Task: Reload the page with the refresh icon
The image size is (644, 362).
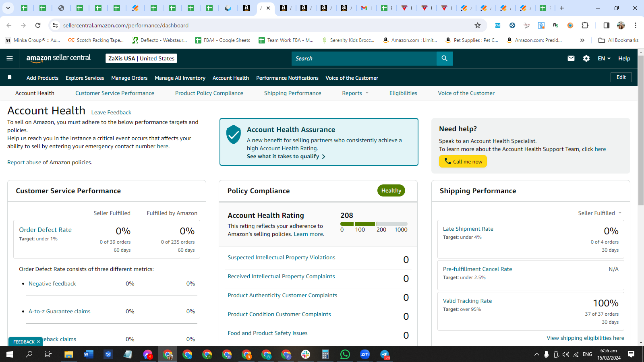Action: (x=38, y=25)
